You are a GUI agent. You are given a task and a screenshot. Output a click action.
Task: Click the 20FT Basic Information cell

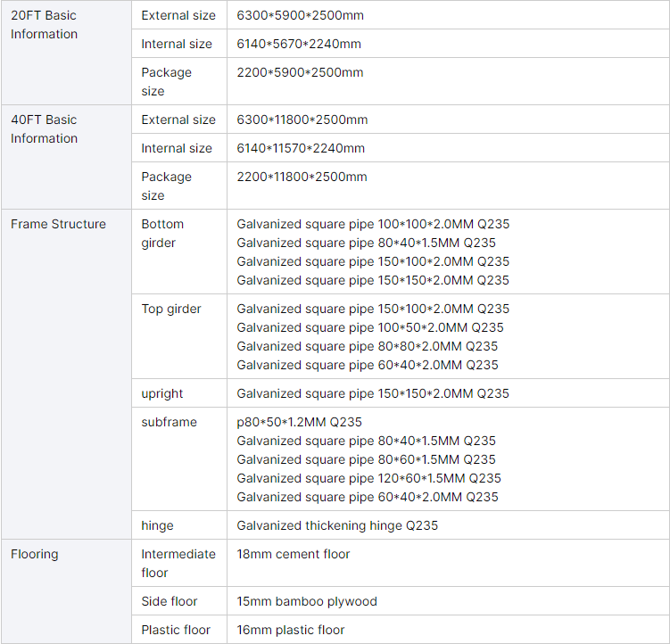tap(45, 25)
